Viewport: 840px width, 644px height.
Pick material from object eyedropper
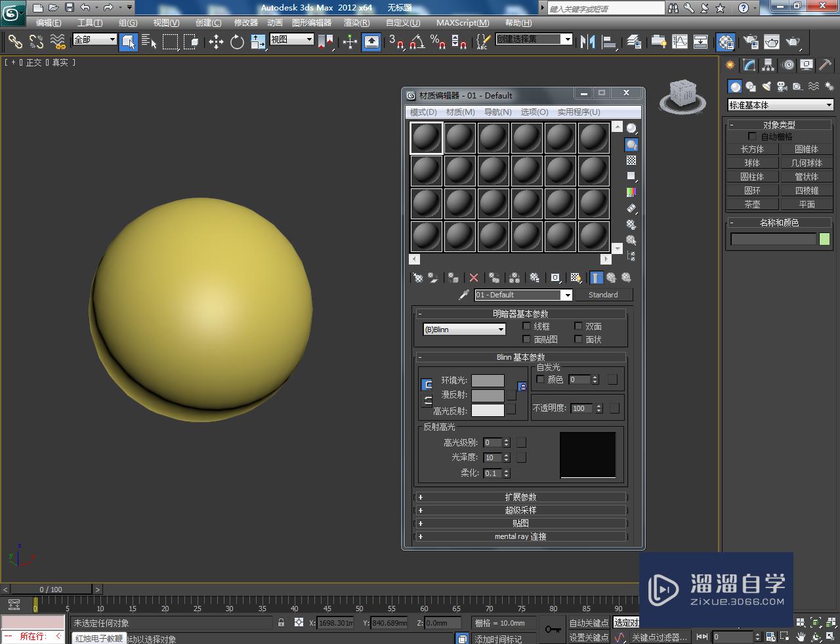click(463, 295)
